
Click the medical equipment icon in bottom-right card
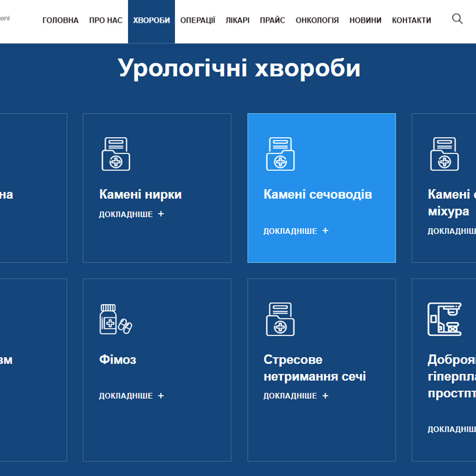(x=444, y=319)
